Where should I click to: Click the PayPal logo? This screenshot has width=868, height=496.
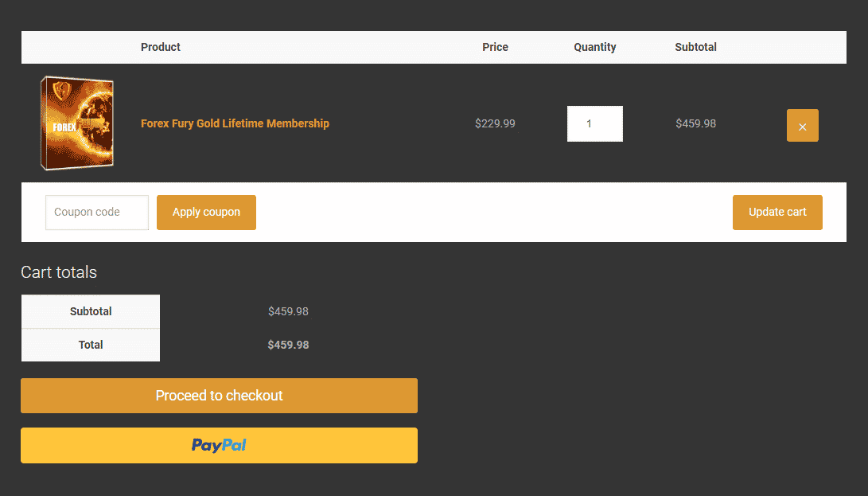219,445
